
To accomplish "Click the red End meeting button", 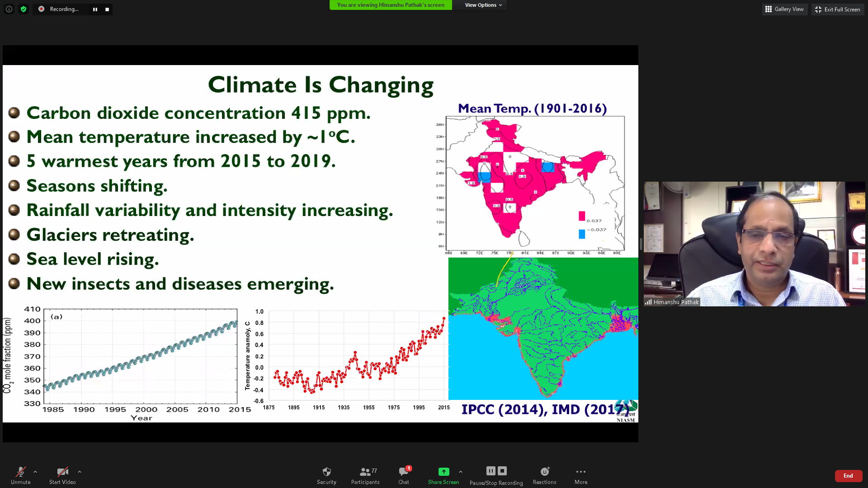I will point(848,475).
